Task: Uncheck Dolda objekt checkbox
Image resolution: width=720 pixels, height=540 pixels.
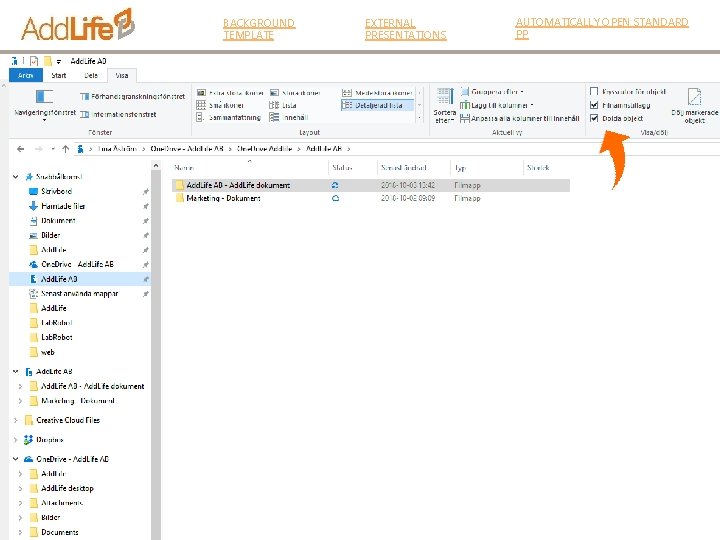Action: tap(594, 118)
